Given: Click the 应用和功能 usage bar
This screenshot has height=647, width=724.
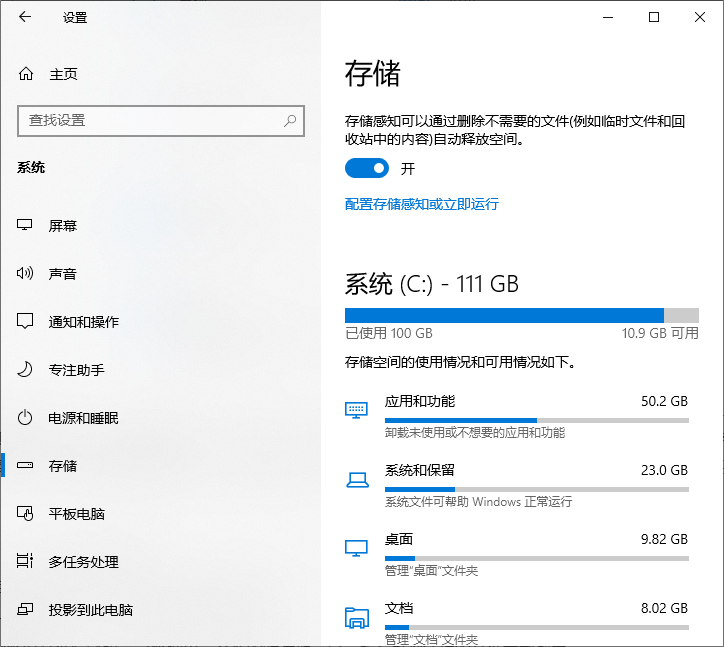Looking at the screenshot, I should (537, 420).
